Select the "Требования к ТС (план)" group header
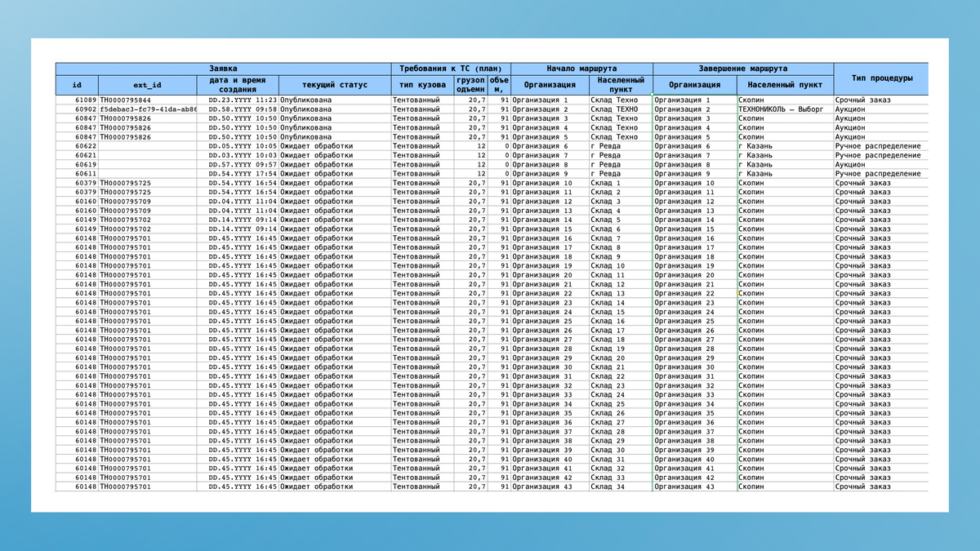 click(451, 69)
